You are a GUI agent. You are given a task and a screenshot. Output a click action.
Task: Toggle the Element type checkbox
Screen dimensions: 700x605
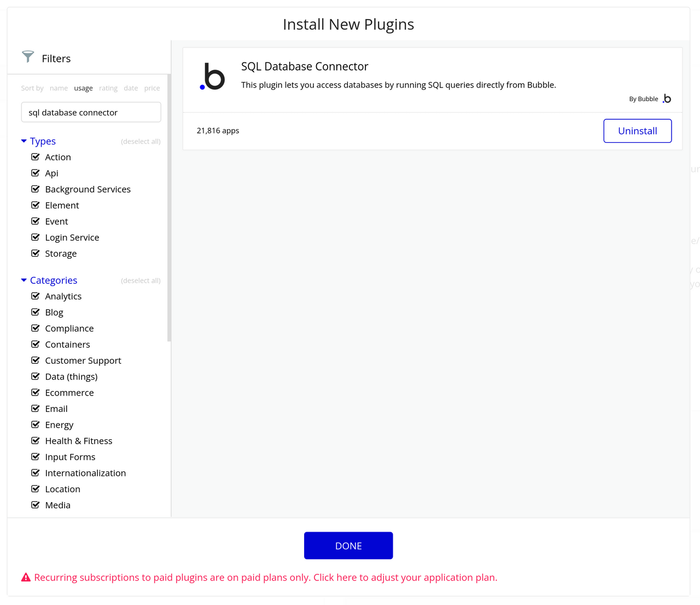click(36, 205)
